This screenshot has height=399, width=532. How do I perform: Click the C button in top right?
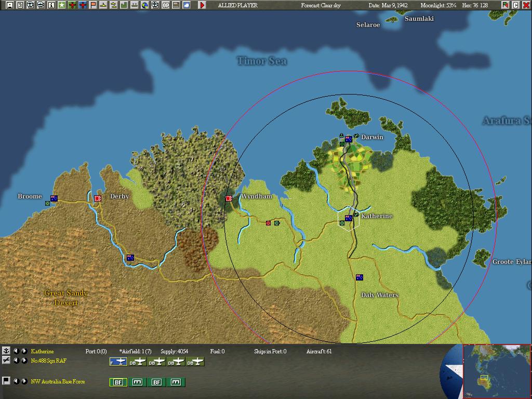pyautogui.click(x=515, y=5)
